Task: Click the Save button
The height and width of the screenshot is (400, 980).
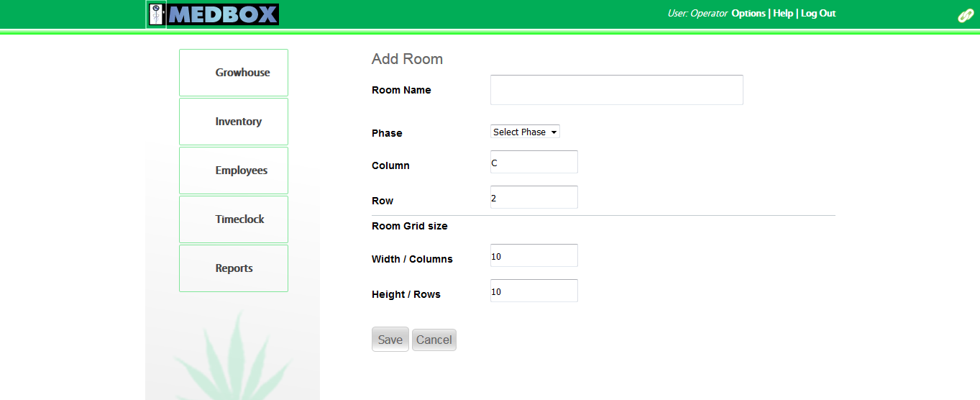Action: coord(390,340)
